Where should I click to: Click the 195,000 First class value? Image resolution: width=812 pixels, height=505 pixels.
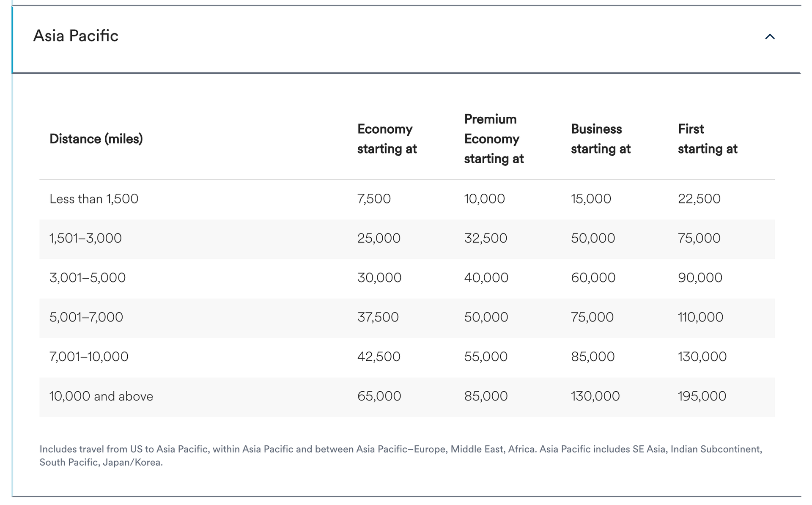pos(702,396)
